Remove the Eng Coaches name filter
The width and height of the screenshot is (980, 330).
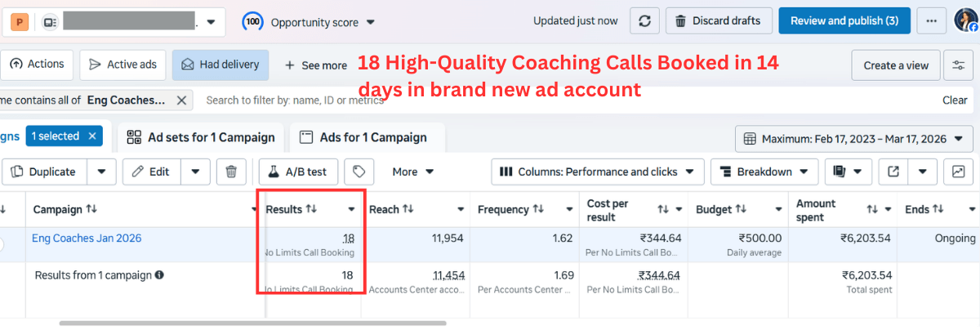click(181, 100)
